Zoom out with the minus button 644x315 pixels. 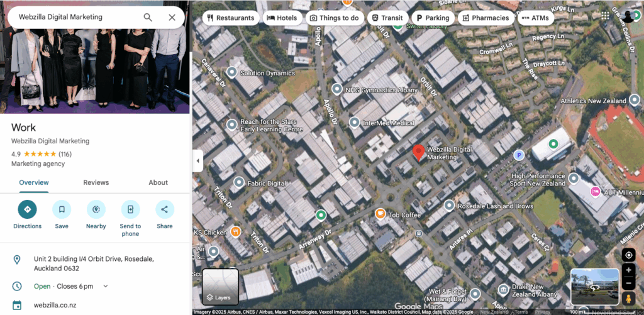tap(628, 284)
